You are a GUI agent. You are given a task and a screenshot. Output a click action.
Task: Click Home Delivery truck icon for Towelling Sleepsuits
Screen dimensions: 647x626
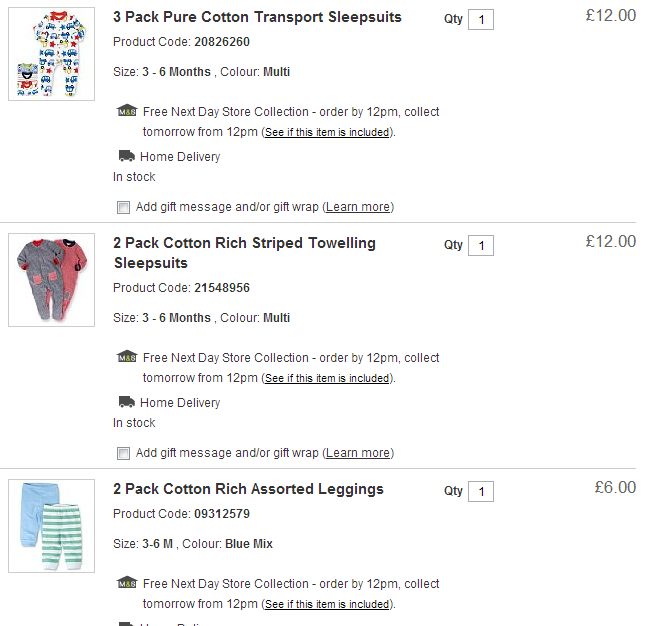coord(126,402)
